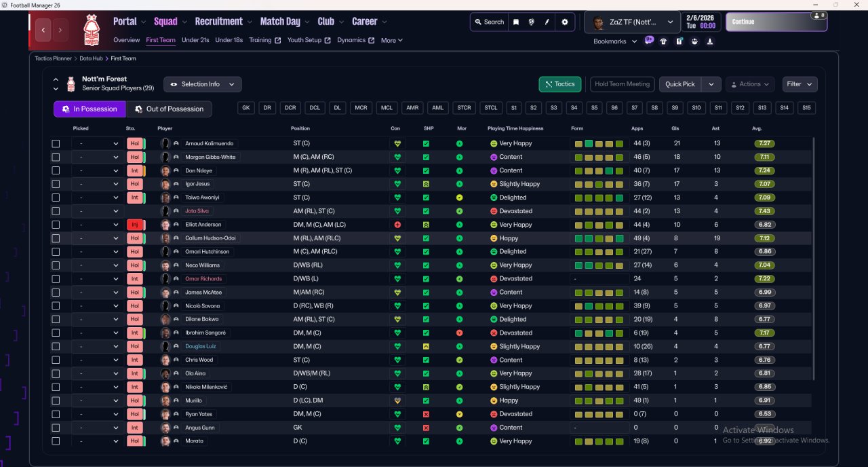Click the bookmark icon beside Search
The width and height of the screenshot is (868, 467).
coord(516,22)
